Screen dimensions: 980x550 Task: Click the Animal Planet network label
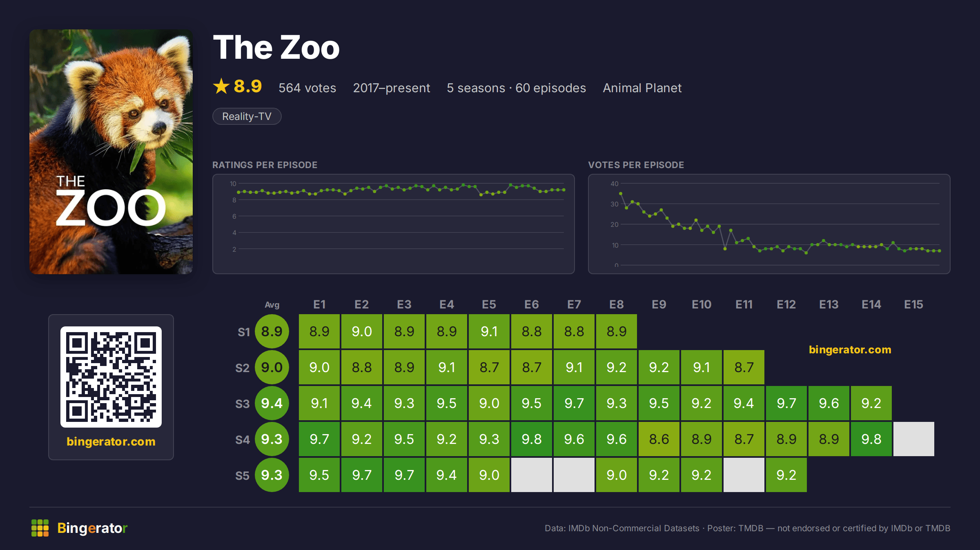tap(642, 88)
